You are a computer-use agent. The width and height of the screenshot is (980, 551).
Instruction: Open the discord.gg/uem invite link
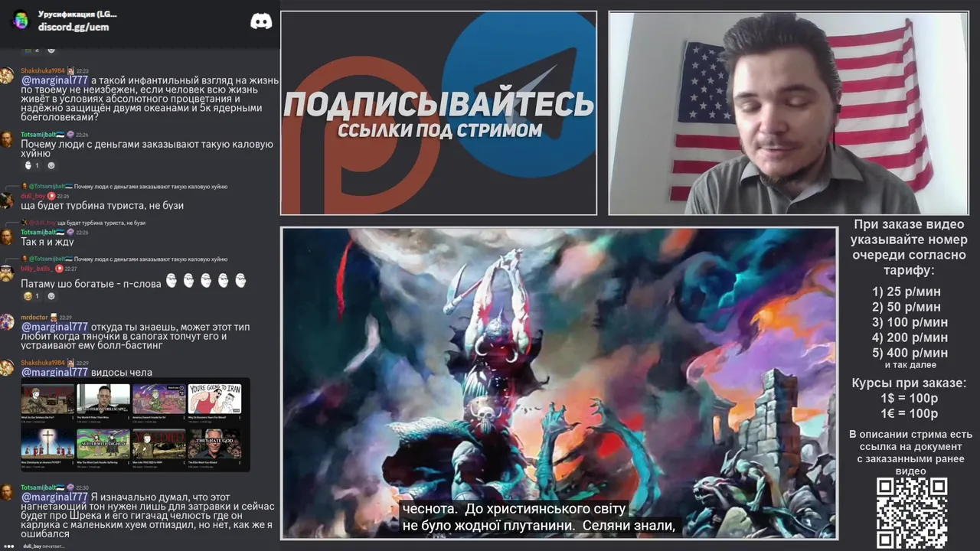(x=73, y=27)
